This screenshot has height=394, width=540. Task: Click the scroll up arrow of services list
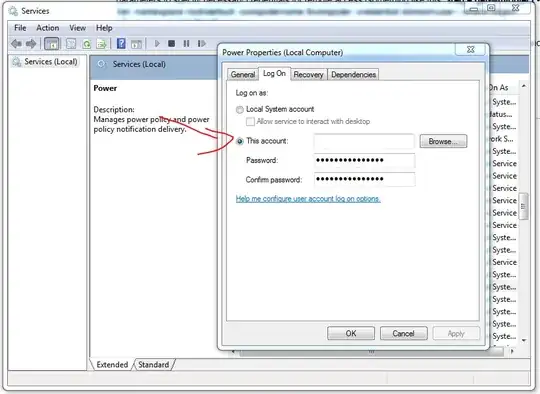[x=523, y=86]
